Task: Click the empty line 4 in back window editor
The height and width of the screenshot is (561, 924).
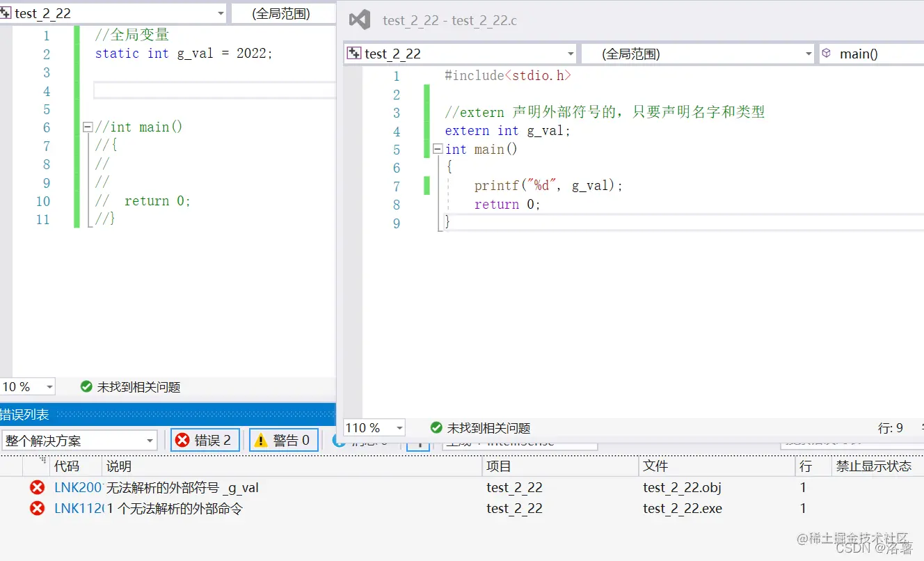Action: click(x=214, y=90)
